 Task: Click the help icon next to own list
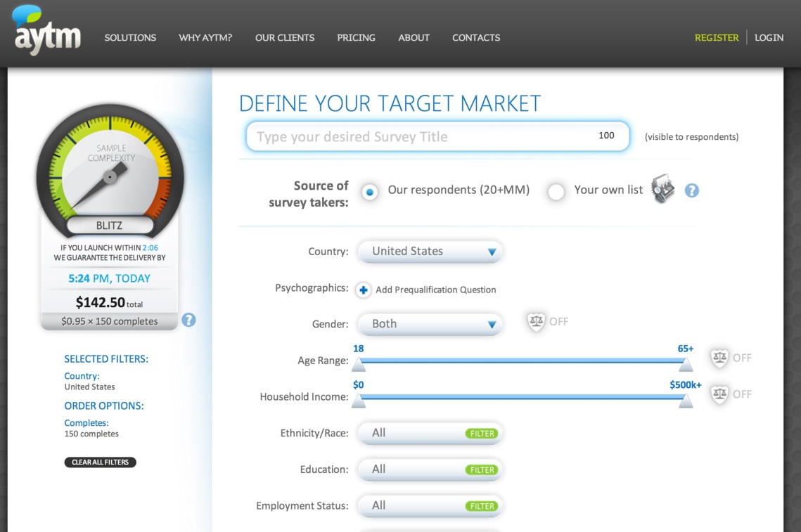(x=692, y=190)
